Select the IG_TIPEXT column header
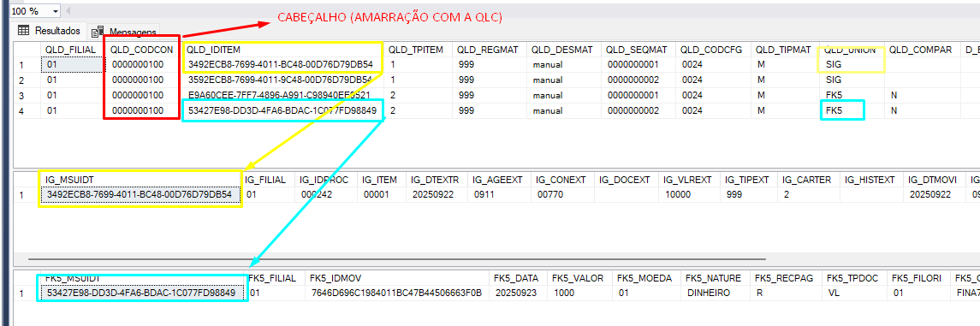This screenshot has height=326, width=980. coord(749,179)
